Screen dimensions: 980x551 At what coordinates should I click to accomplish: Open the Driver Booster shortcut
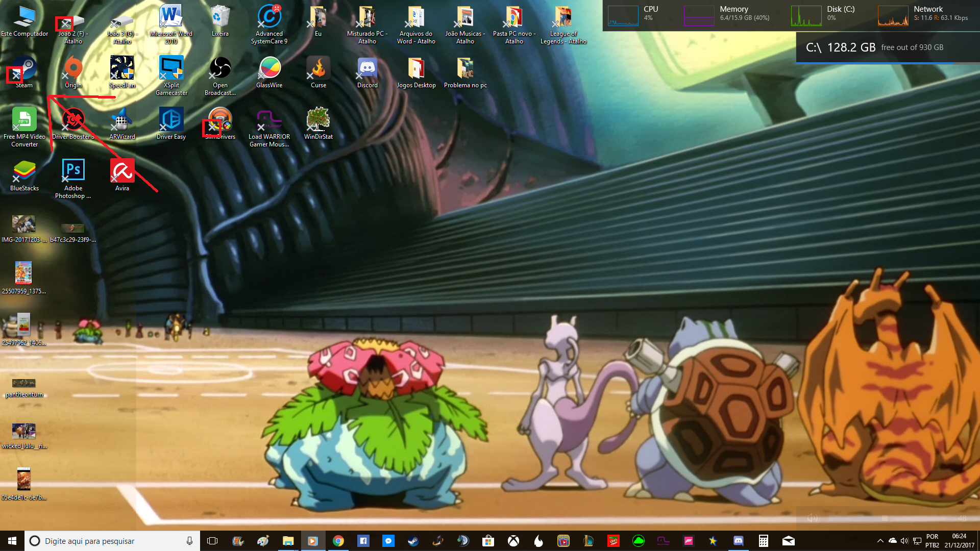pyautogui.click(x=73, y=124)
